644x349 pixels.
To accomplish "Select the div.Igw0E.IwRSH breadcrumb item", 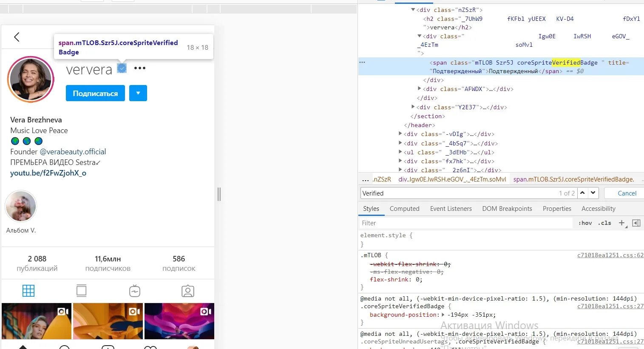I will tap(452, 179).
